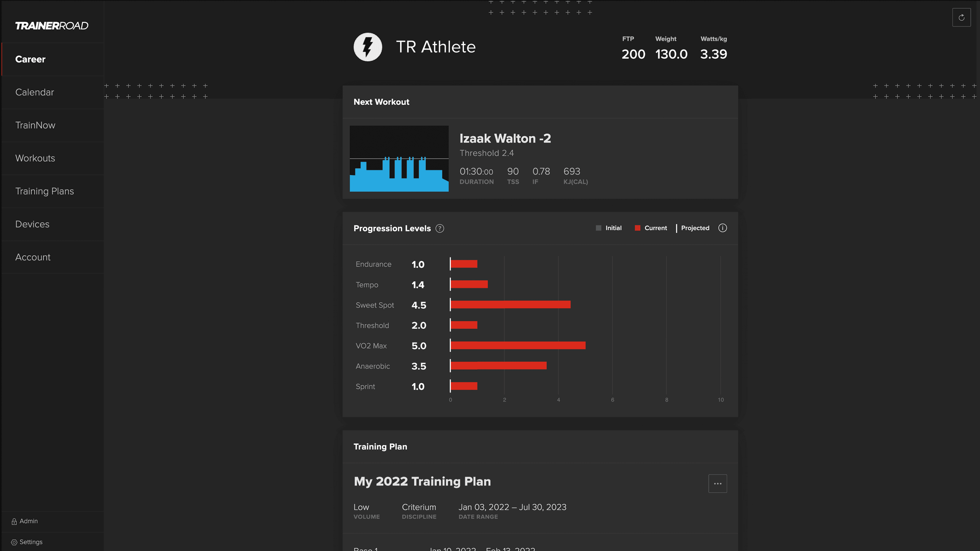Image resolution: width=980 pixels, height=551 pixels.
Task: Click the FTP value 200
Action: click(x=633, y=54)
